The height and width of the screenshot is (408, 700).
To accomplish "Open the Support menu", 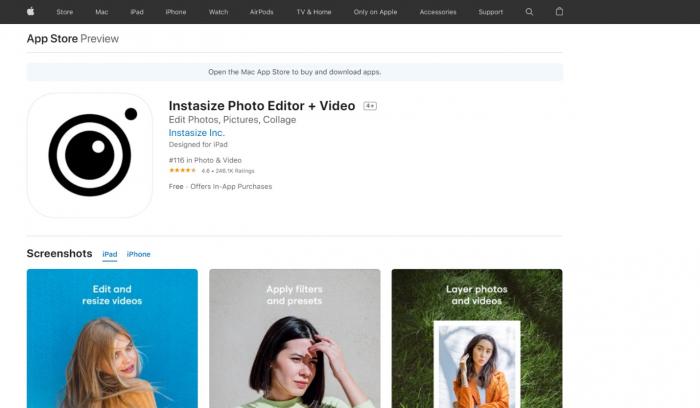I will point(491,12).
